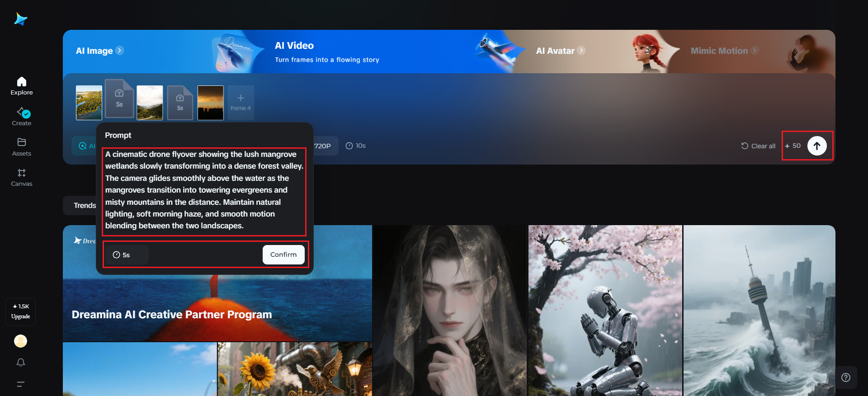Open the 5s transition between first and second frames

119,99
